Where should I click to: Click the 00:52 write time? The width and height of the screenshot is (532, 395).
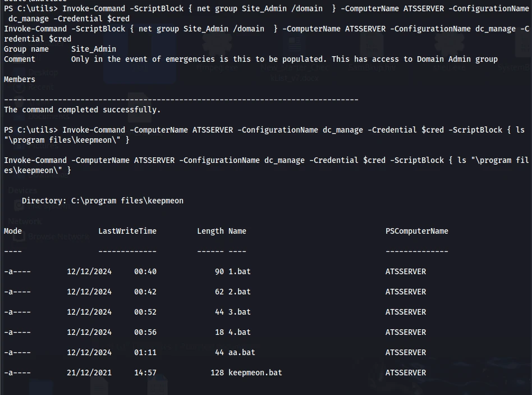pyautogui.click(x=145, y=312)
